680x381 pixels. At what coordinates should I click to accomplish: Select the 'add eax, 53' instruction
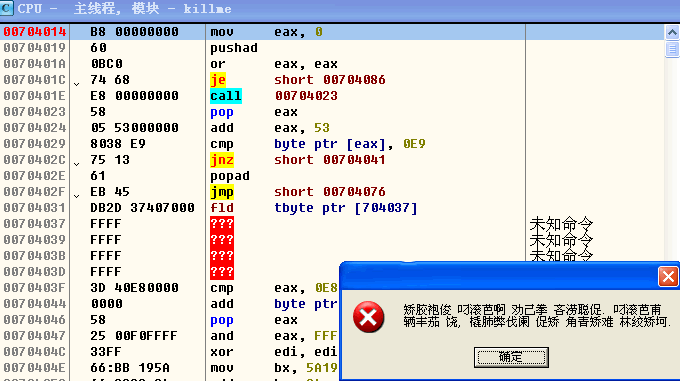[270, 128]
